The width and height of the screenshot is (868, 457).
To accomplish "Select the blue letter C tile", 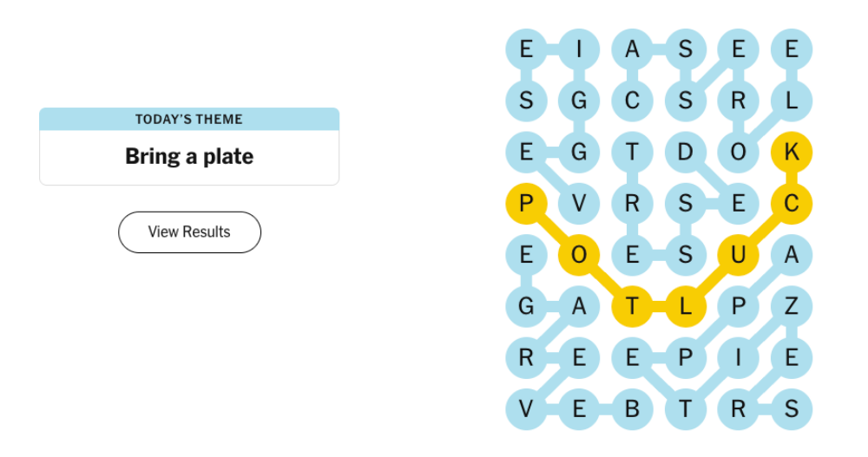I will tap(632, 101).
